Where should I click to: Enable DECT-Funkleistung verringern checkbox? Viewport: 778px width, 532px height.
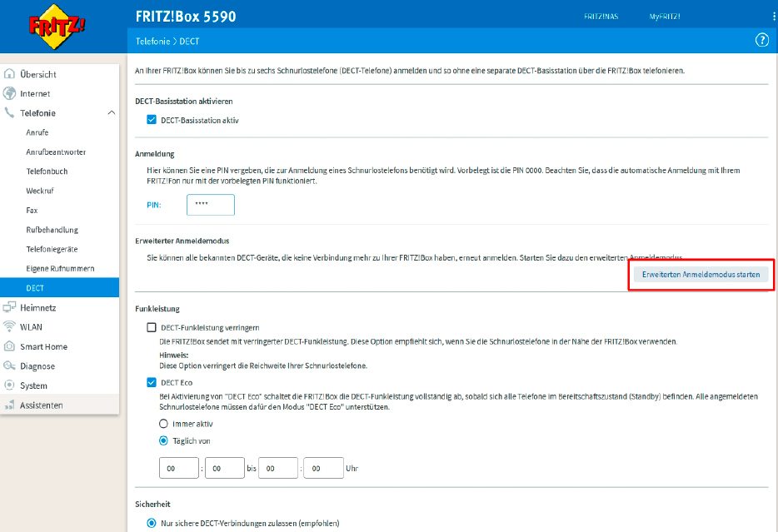click(152, 327)
